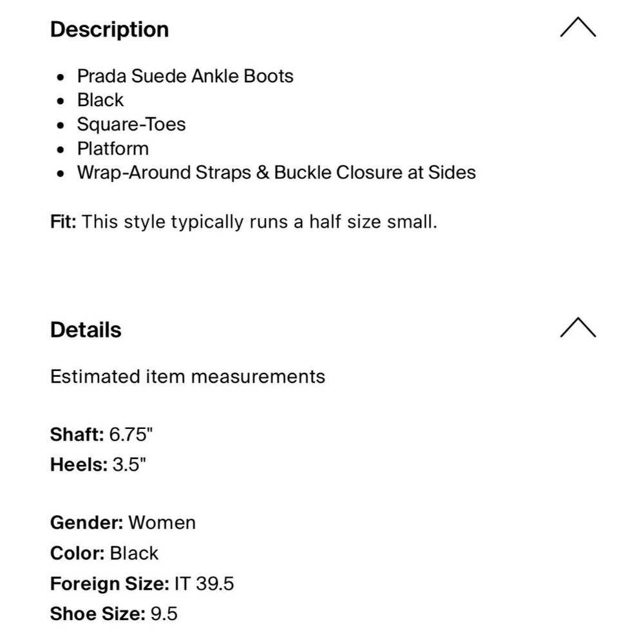The image size is (644, 644).
Task: Click the Gender: Women row
Action: (x=122, y=522)
